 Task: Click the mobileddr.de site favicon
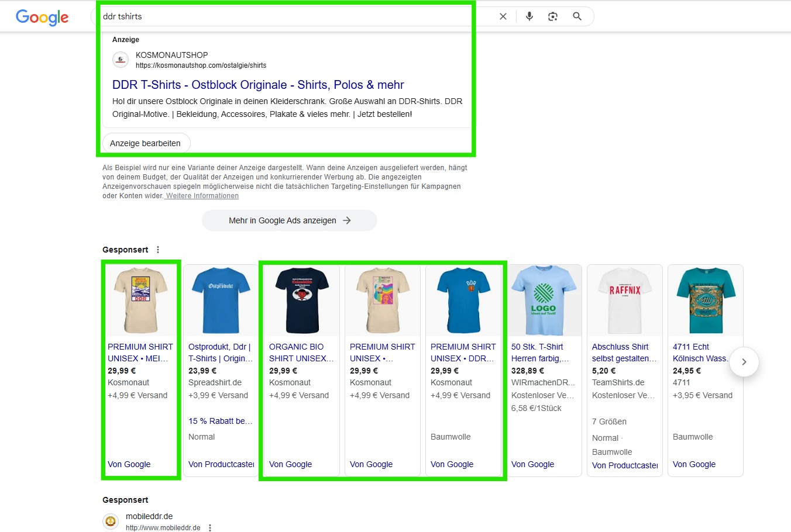[x=111, y=521]
